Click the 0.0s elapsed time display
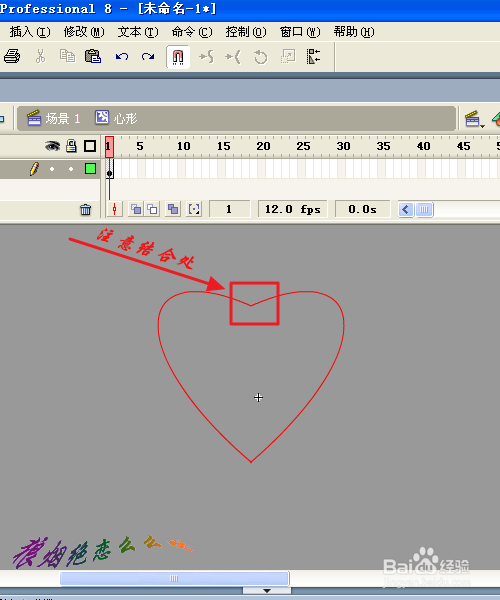 (x=362, y=209)
